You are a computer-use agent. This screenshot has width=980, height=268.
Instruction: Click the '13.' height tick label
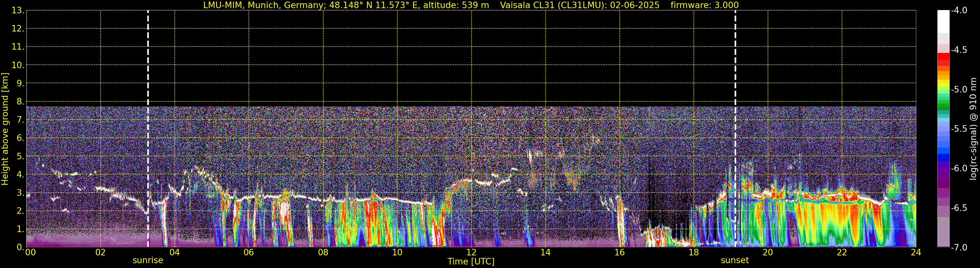[x=18, y=11]
